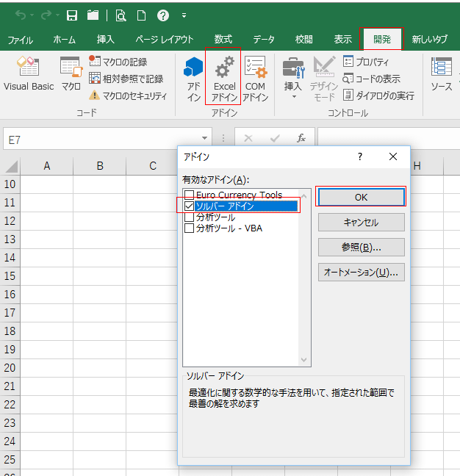Check the 分析ツール add-in checkbox
Screen dimensions: 460x476
[189, 217]
